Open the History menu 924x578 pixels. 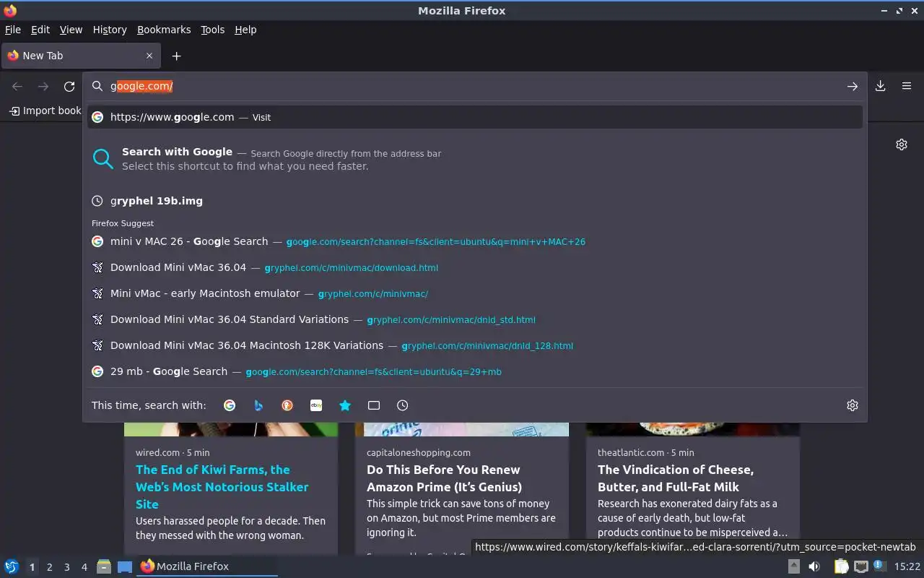coord(110,30)
